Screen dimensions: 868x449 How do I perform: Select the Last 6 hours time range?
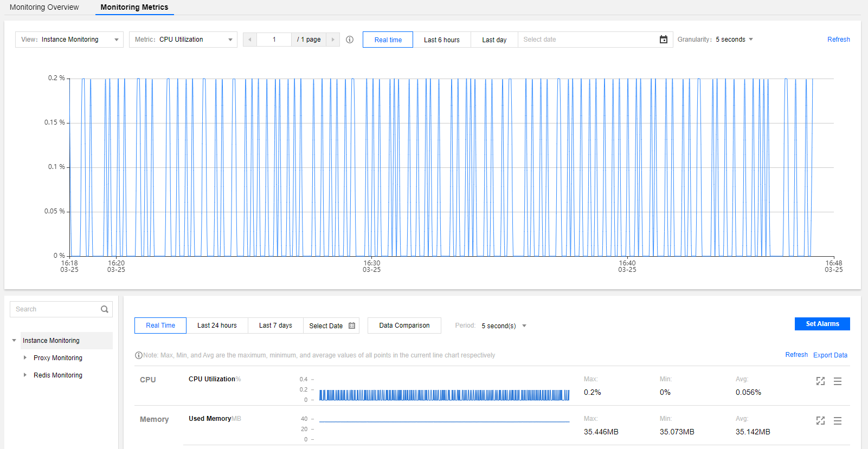pos(441,40)
